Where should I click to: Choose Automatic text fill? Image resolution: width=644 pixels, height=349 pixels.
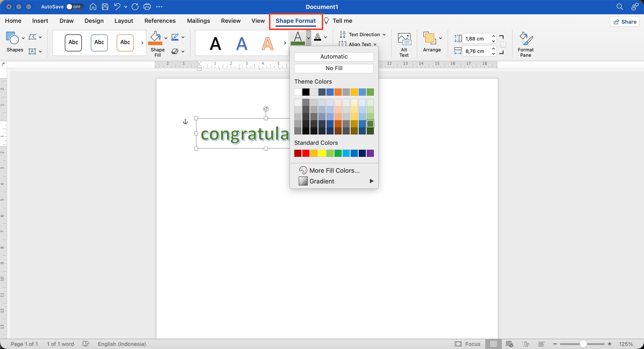point(334,57)
